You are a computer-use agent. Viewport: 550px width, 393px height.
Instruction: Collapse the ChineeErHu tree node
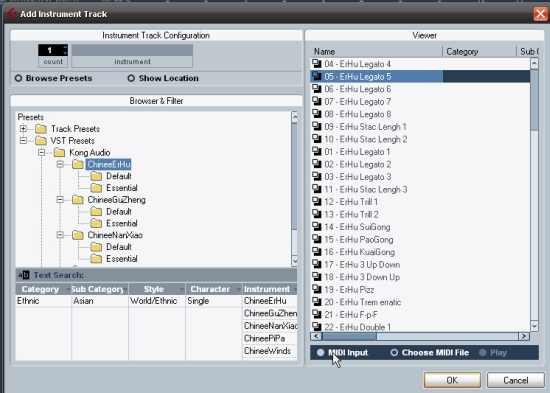pyautogui.click(x=60, y=164)
